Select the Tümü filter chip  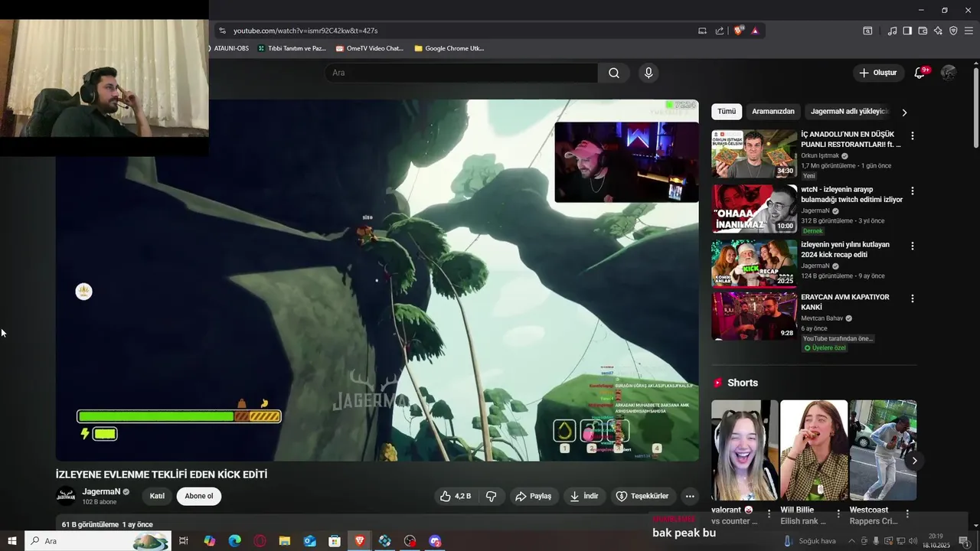pos(727,111)
